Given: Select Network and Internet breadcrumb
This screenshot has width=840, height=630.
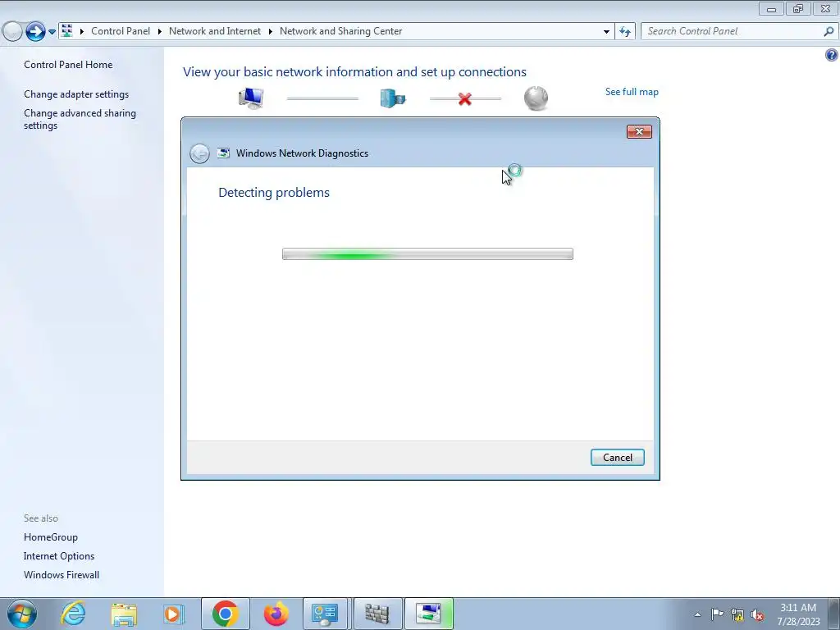Looking at the screenshot, I should point(215,31).
